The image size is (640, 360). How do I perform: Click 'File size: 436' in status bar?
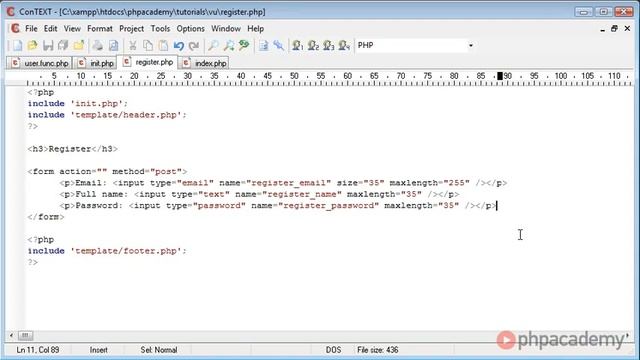[378, 350]
